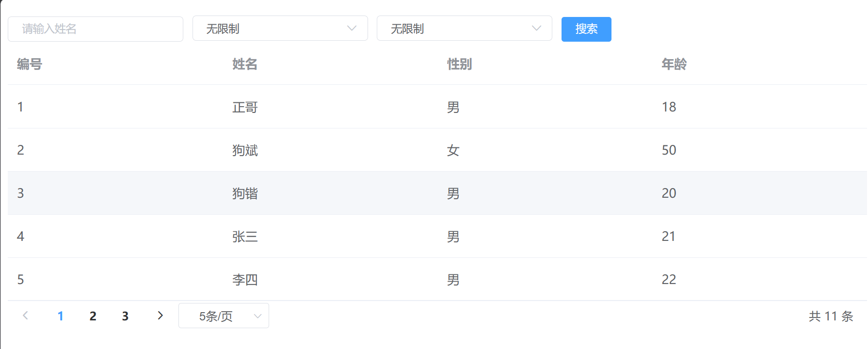Select the row named 狗斌
868x349 pixels.
tap(245, 150)
